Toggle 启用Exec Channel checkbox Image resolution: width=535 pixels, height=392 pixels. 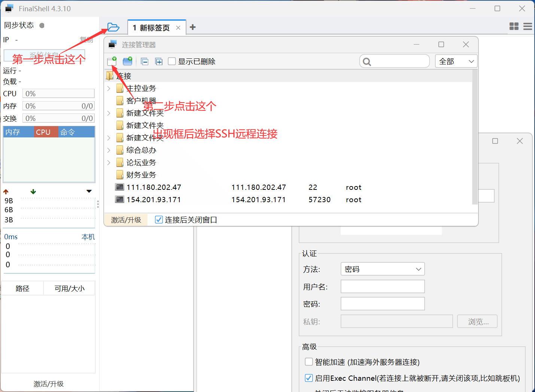click(x=309, y=378)
